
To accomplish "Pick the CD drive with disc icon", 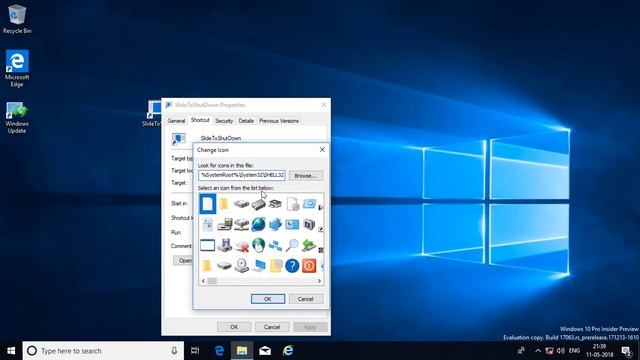I will coord(241,266).
